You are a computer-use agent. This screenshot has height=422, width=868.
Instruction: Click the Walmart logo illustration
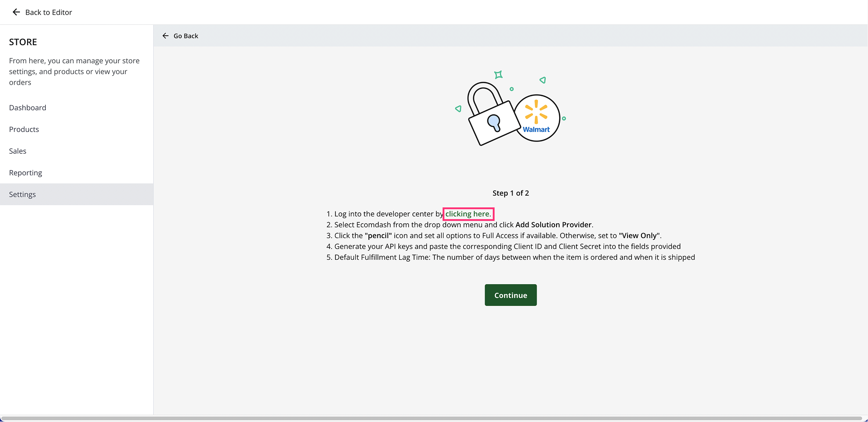pyautogui.click(x=537, y=118)
